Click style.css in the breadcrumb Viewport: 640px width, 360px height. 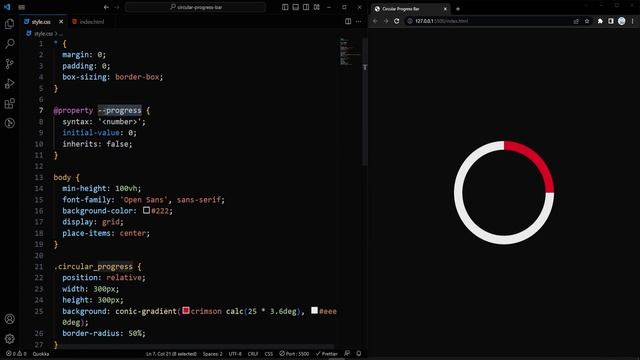(43, 34)
